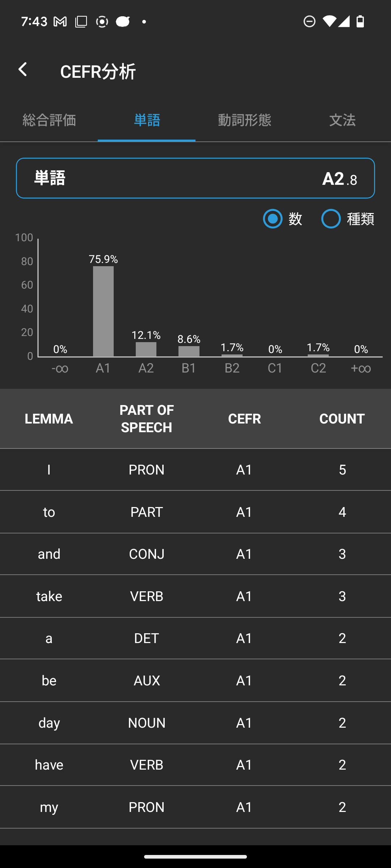
Task: Switch to the 動詞形態 tab
Action: click(244, 120)
